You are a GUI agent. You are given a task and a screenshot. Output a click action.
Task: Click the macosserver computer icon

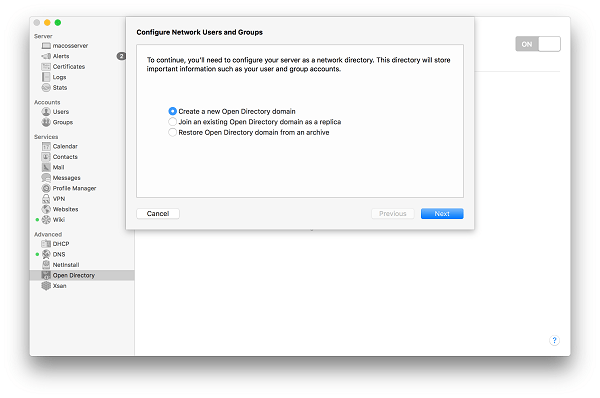click(46, 46)
